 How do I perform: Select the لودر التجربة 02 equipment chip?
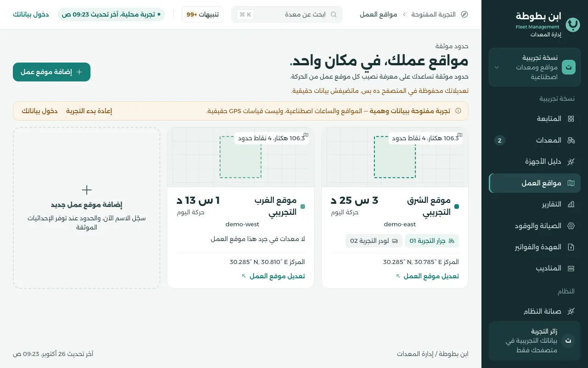(374, 241)
